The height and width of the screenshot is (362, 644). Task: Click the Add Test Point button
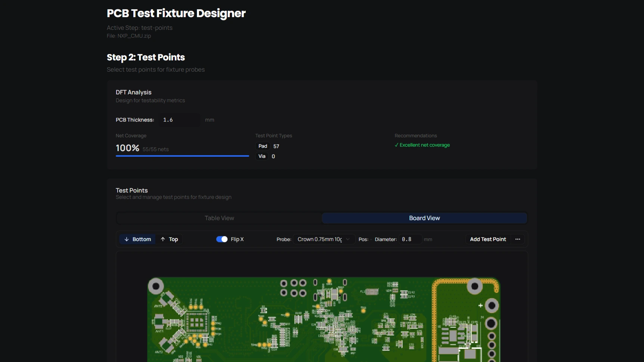point(488,239)
